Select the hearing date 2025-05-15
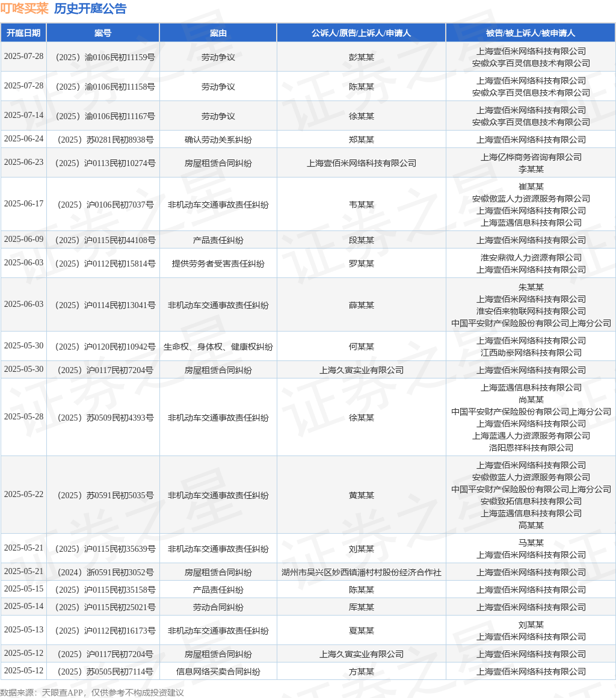This screenshot has width=616, height=698. (23, 588)
